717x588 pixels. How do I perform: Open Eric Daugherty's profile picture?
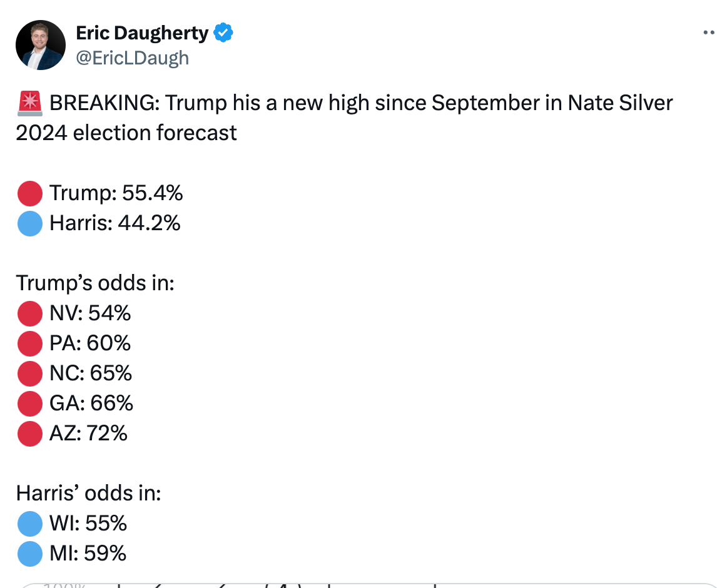pos(41,44)
